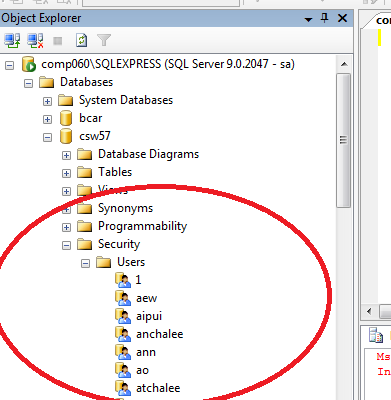This screenshot has height=400, width=391.
Task: Select the user icon for user 1
Action: pos(123,280)
